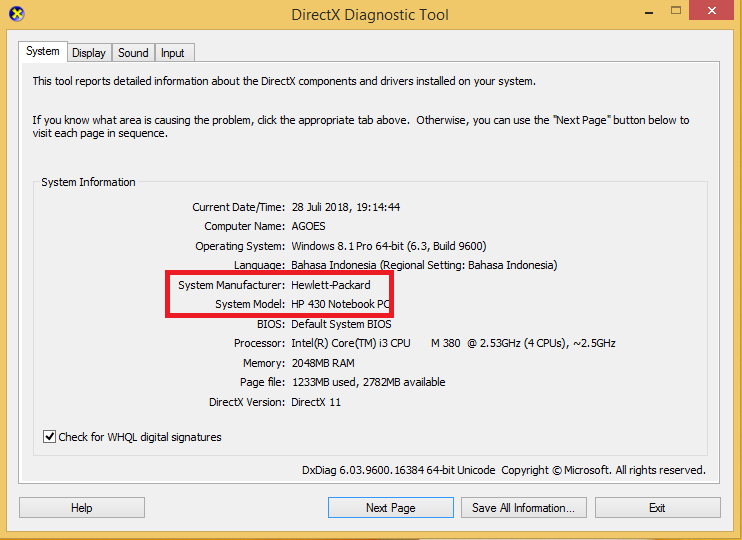The width and height of the screenshot is (742, 540).
Task: Click the Memory label
Action: [x=264, y=363]
